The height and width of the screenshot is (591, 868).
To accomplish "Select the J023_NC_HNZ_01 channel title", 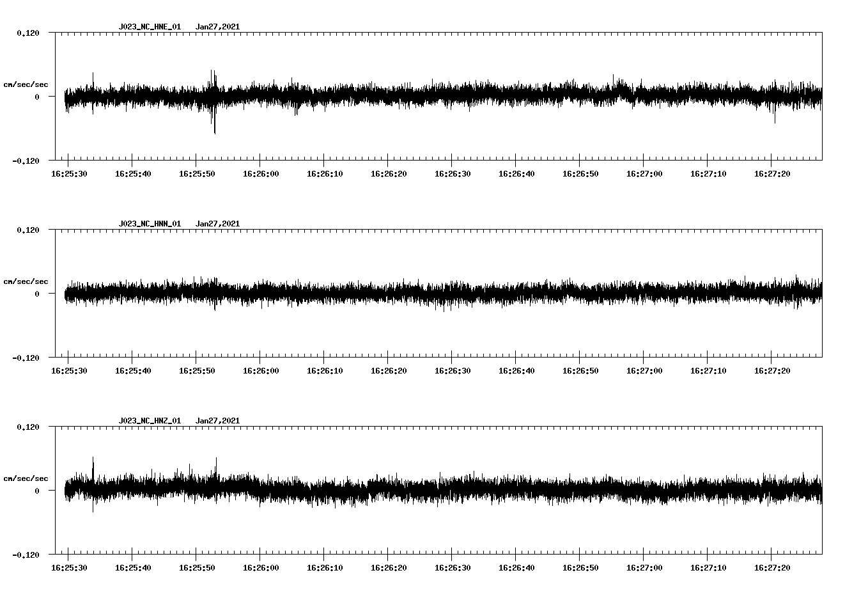I will [148, 421].
